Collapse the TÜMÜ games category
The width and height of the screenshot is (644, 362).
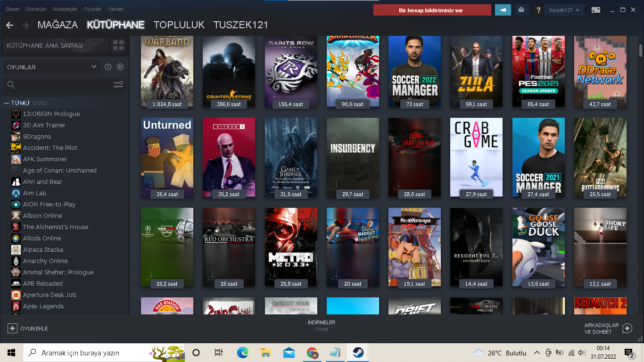coord(7,103)
